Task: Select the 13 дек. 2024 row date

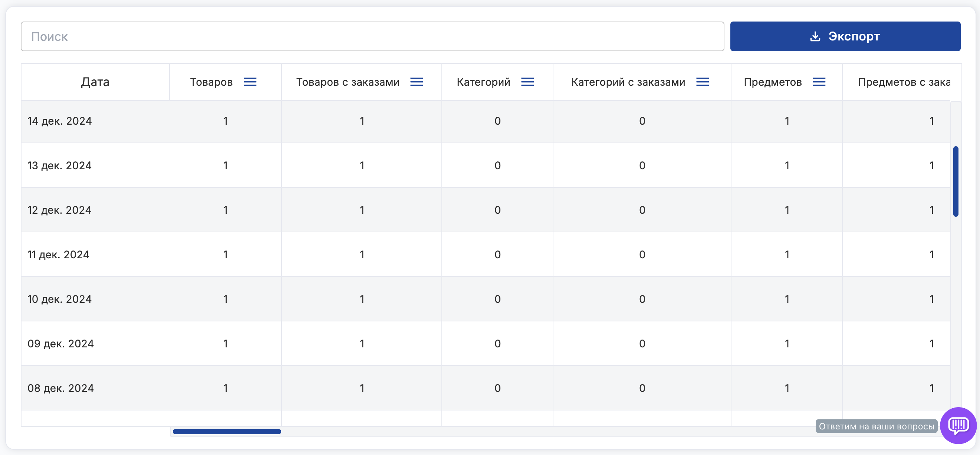Action: click(x=59, y=166)
